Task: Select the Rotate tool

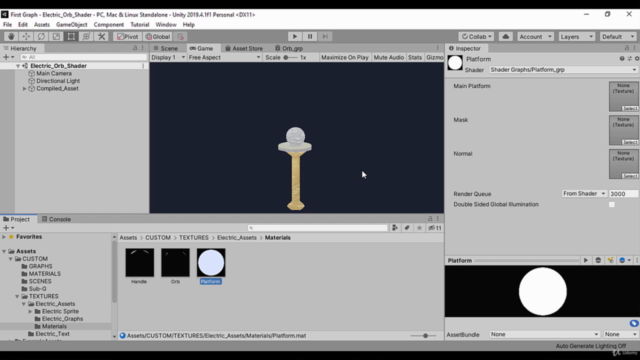Action: [41, 37]
